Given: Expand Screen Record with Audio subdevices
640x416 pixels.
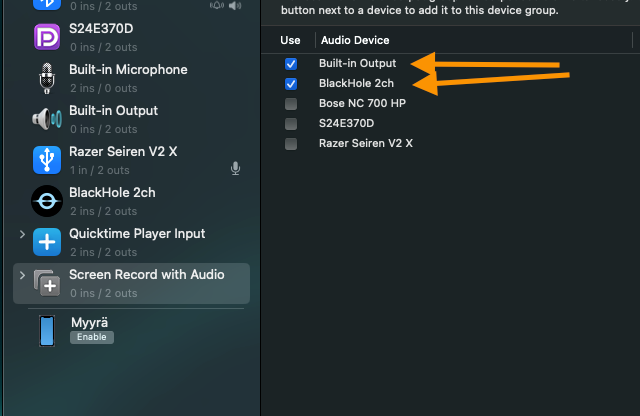Looking at the screenshot, I should (x=22, y=276).
